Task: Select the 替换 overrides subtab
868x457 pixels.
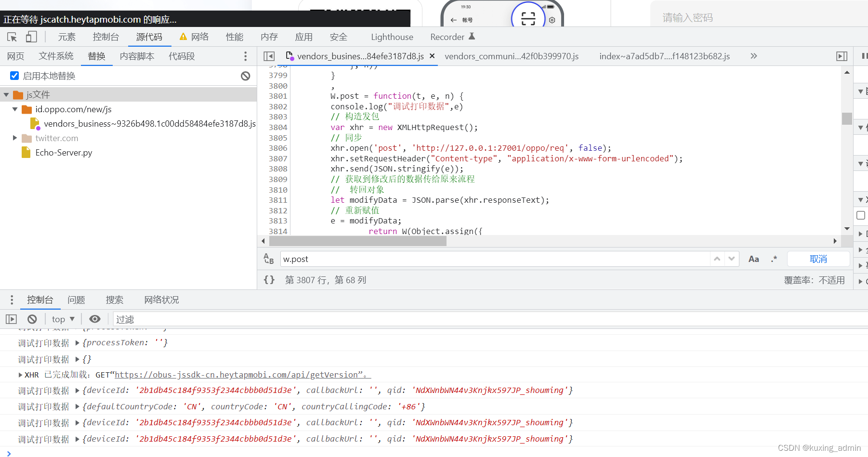Action: (96, 56)
